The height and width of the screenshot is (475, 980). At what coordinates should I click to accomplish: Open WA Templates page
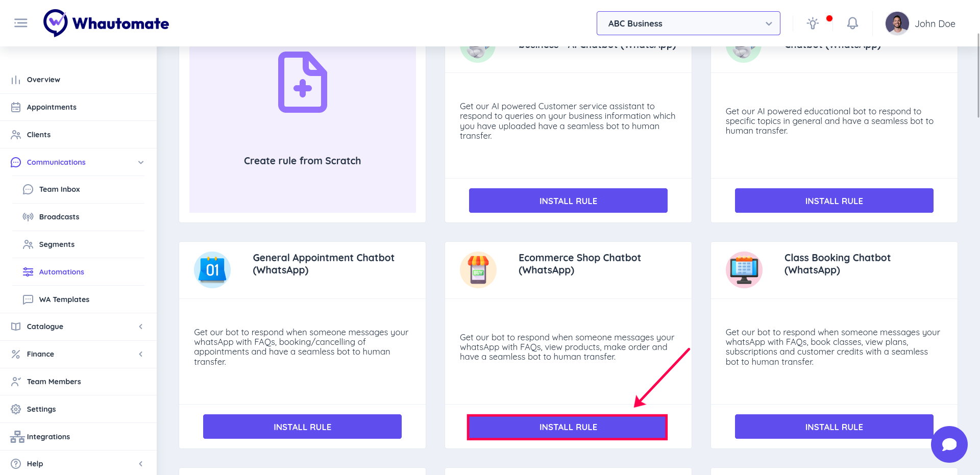point(64,299)
